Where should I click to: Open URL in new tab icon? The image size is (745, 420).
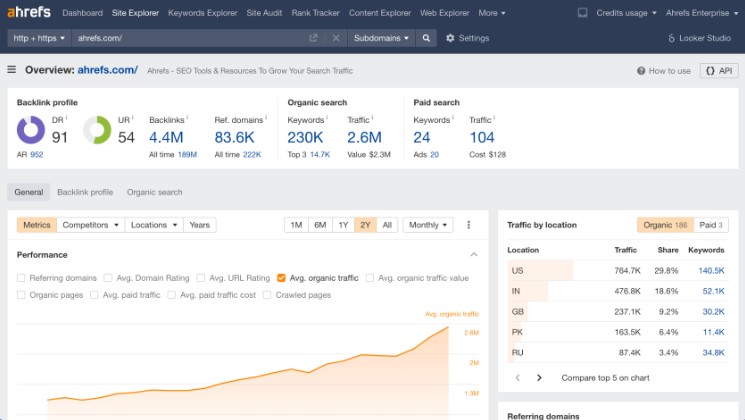(314, 38)
